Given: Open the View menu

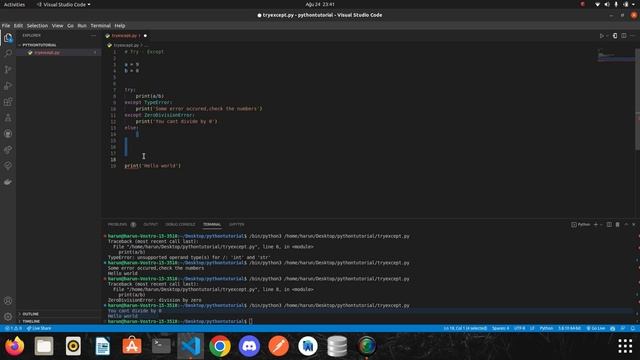Looking at the screenshot, I should [x=58, y=26].
